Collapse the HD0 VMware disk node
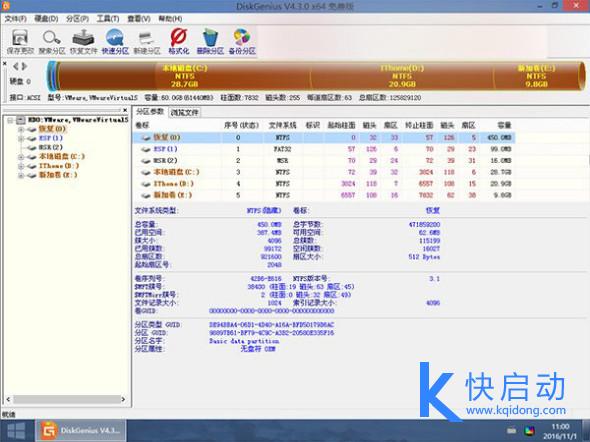 pyautogui.click(x=10, y=120)
